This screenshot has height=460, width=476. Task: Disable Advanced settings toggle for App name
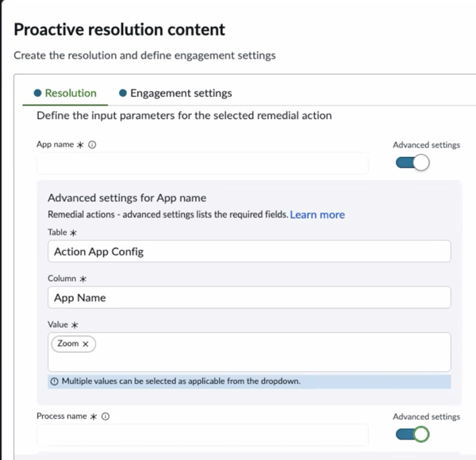click(413, 163)
